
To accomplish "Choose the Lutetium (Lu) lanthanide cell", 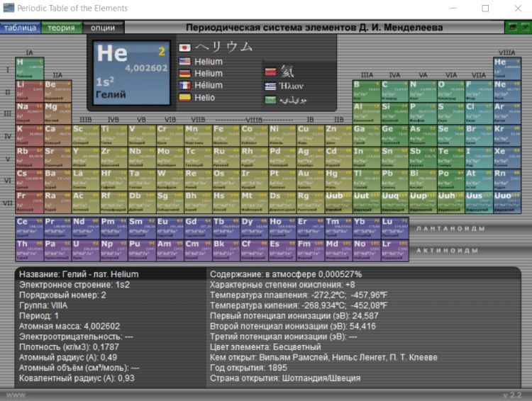I will 395,228.
